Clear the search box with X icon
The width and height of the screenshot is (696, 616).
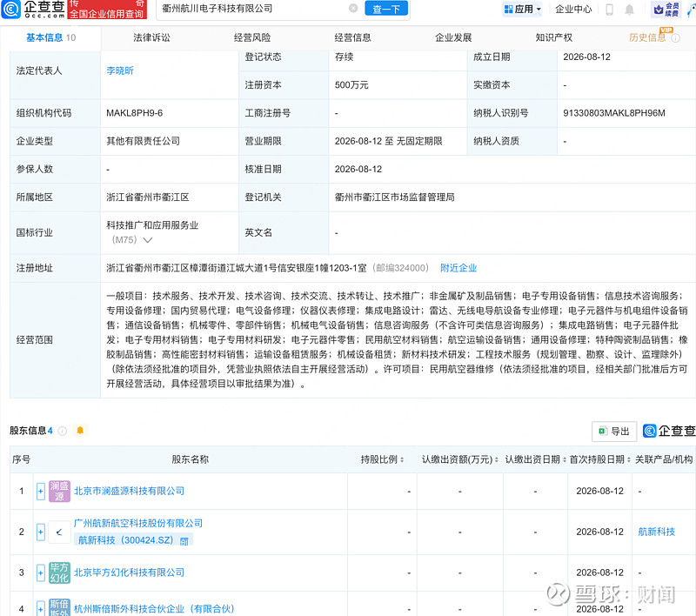click(353, 8)
